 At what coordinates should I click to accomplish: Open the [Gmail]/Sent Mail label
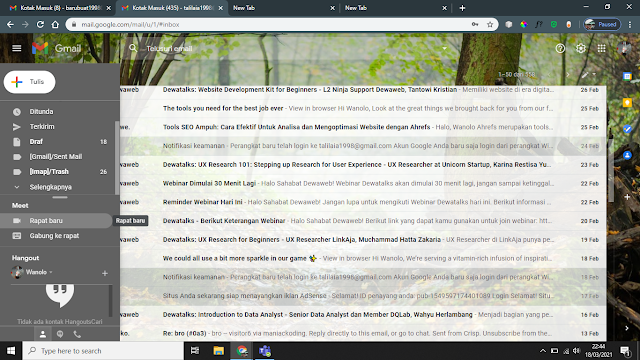click(55, 157)
